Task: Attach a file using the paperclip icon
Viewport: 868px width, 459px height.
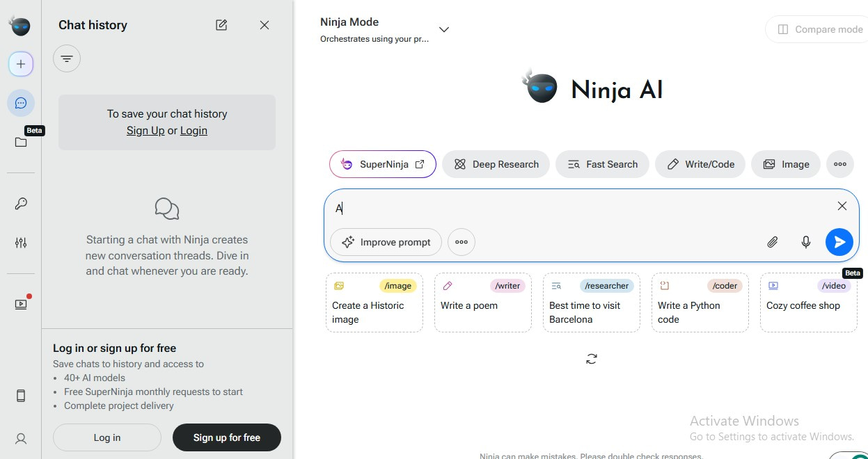Action: pyautogui.click(x=772, y=242)
